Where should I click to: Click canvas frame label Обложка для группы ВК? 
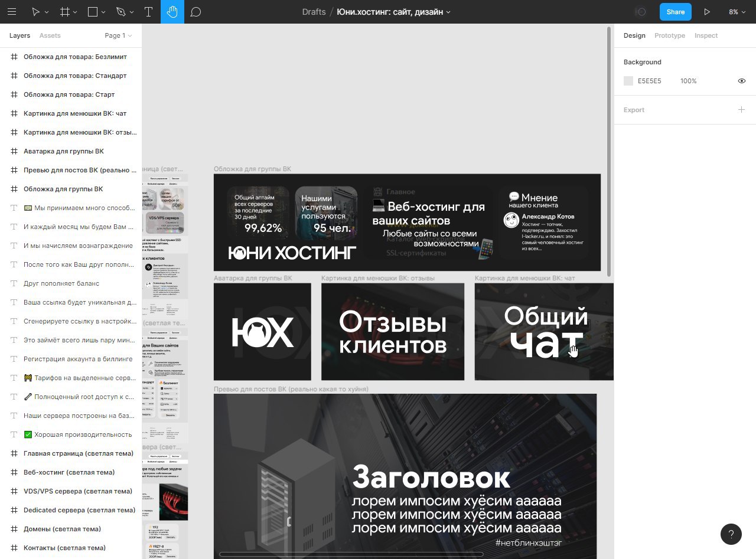(x=252, y=169)
